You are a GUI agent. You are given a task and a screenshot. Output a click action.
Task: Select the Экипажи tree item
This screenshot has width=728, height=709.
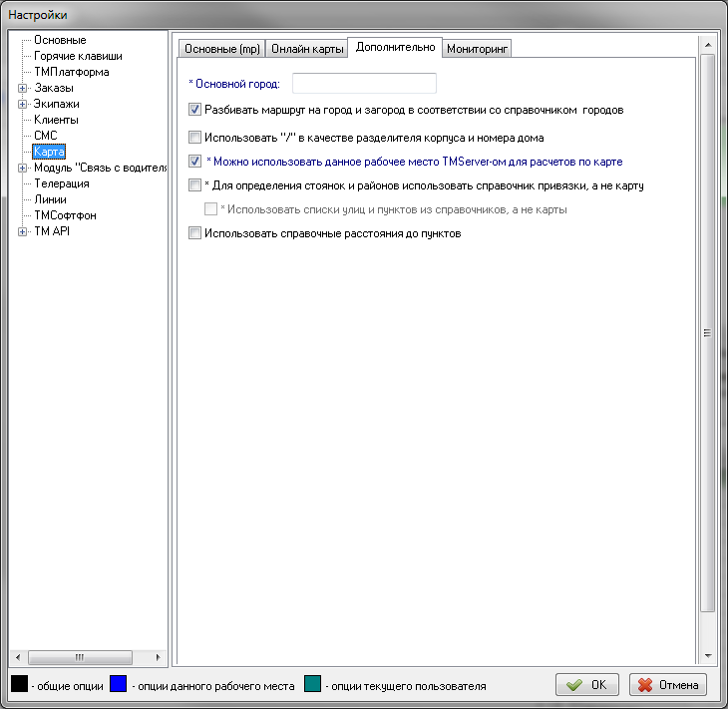click(56, 104)
